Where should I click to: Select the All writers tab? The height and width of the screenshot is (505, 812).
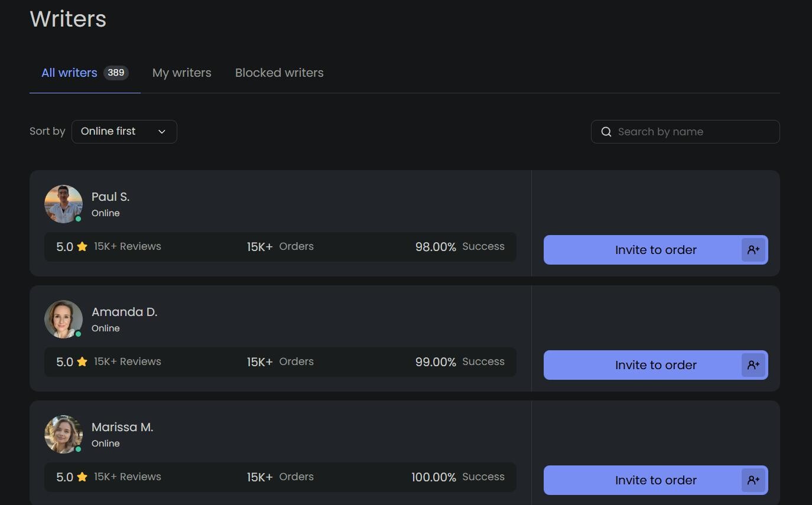(70, 73)
